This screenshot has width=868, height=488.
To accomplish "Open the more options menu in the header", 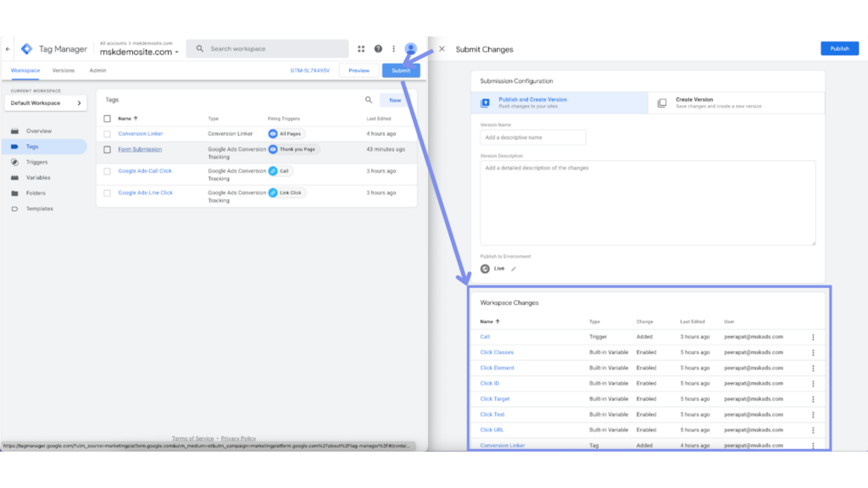I will point(393,48).
